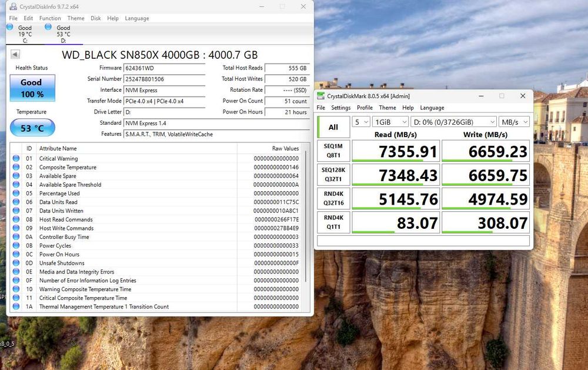Click the Features S.M.A.R.T., TRIM field
588x370 pixels.
(216, 134)
